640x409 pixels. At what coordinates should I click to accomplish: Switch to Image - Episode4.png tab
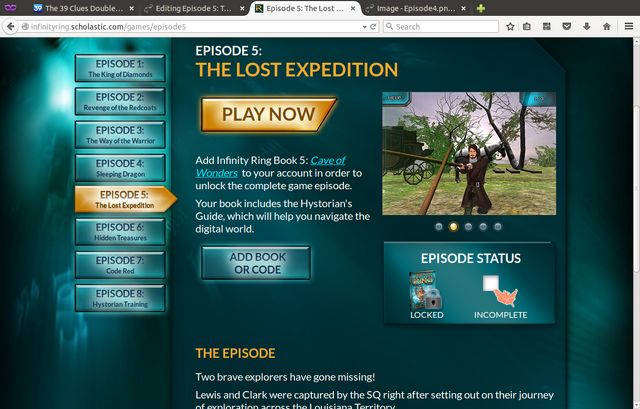[x=416, y=8]
